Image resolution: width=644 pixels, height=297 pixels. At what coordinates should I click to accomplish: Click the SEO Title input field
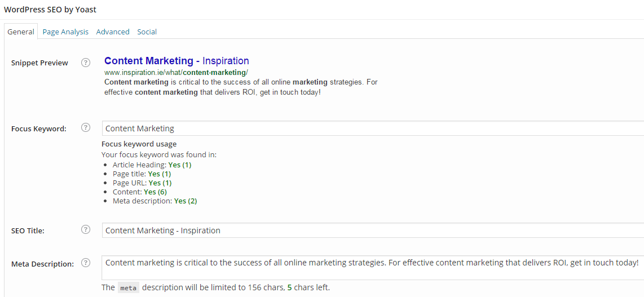click(x=373, y=230)
